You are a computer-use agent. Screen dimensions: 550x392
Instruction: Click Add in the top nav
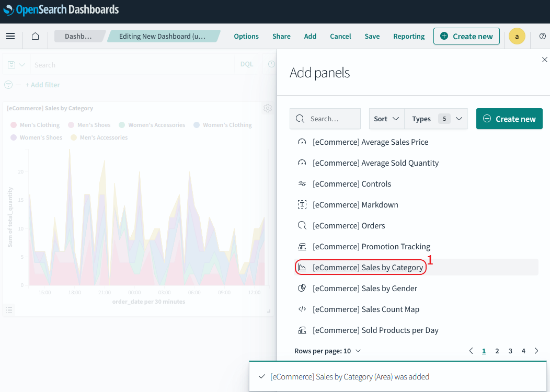[310, 36]
